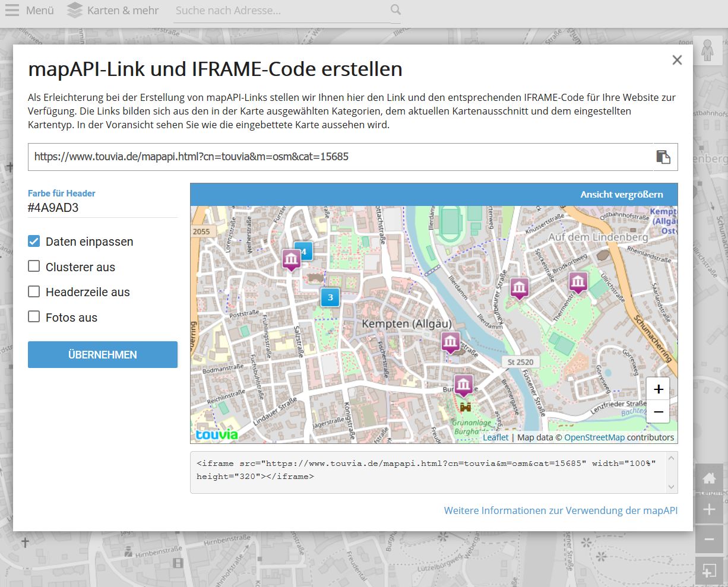The image size is (728, 587).
Task: Click the background map zoom out minus
Action: [709, 540]
